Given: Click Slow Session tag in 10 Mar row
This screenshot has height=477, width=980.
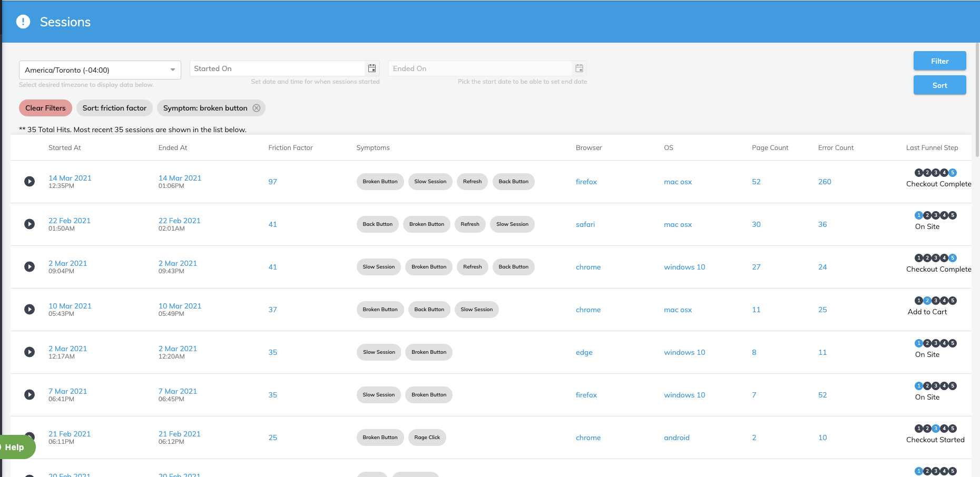Looking at the screenshot, I should (x=476, y=310).
